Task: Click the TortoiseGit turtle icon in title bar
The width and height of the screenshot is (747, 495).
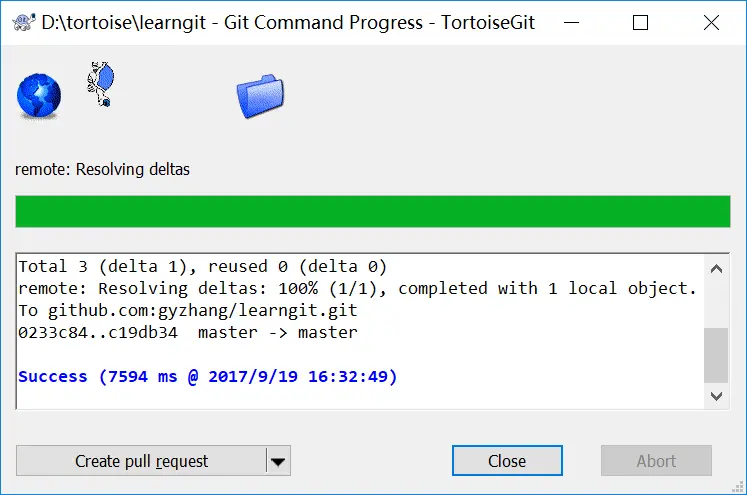Action: [24, 22]
